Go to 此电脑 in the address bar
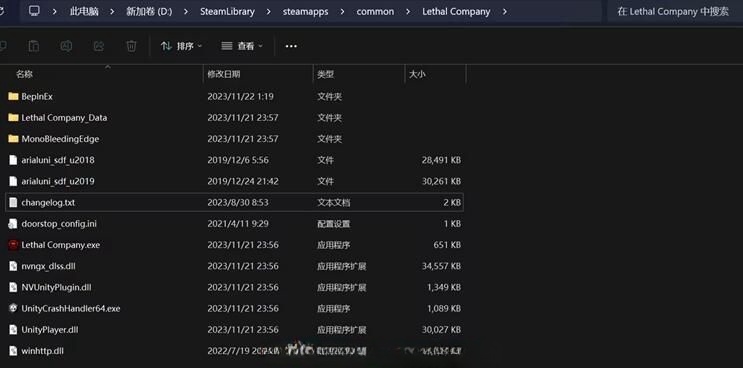The width and height of the screenshot is (743, 368). [84, 12]
